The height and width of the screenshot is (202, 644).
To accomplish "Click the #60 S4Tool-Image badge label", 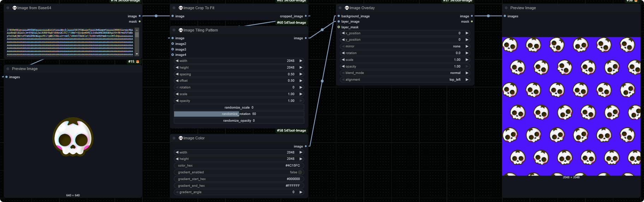I will pyautogui.click(x=291, y=23).
